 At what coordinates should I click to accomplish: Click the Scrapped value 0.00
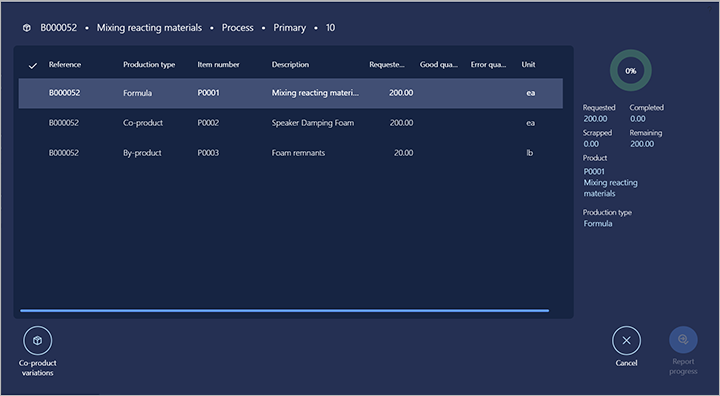click(x=591, y=144)
